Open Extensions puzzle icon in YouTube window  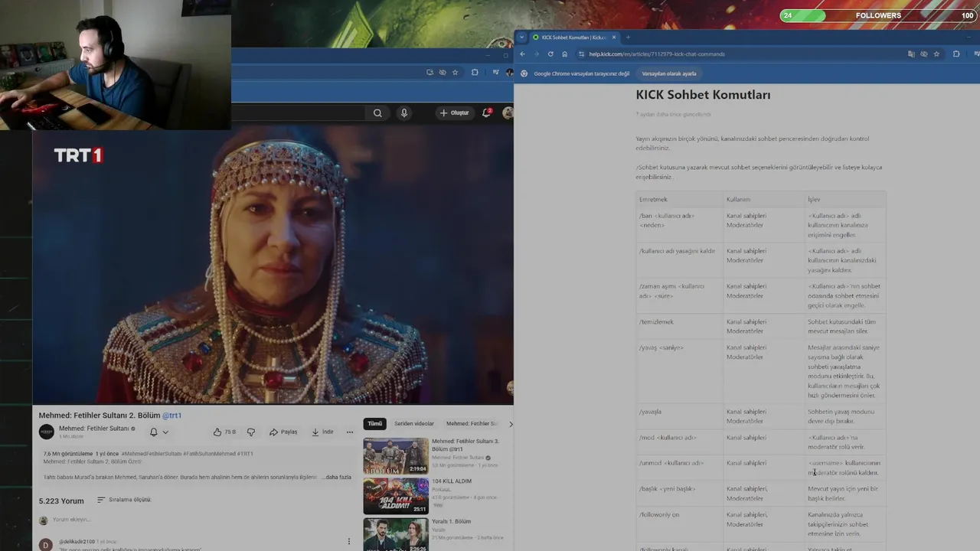pyautogui.click(x=475, y=72)
